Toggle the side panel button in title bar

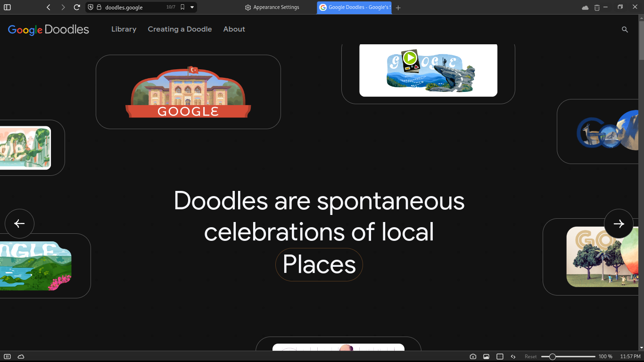[x=7, y=7]
